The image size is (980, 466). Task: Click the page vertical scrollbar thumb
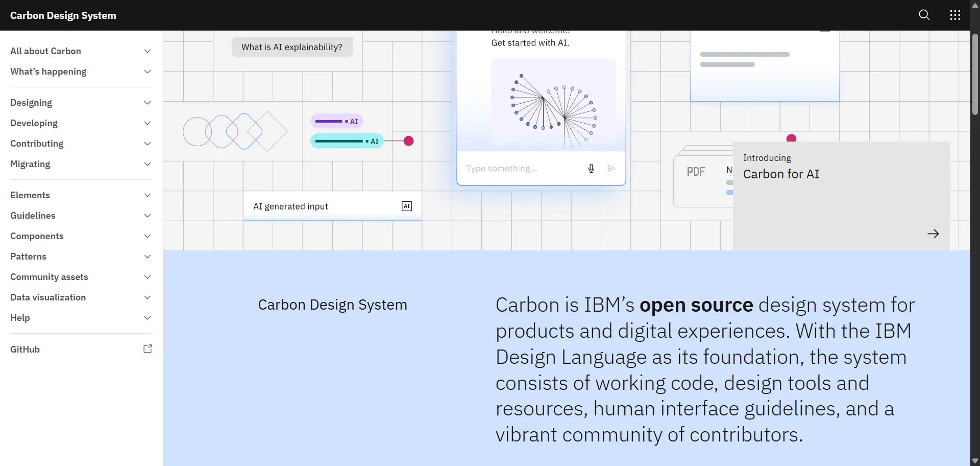tap(975, 74)
